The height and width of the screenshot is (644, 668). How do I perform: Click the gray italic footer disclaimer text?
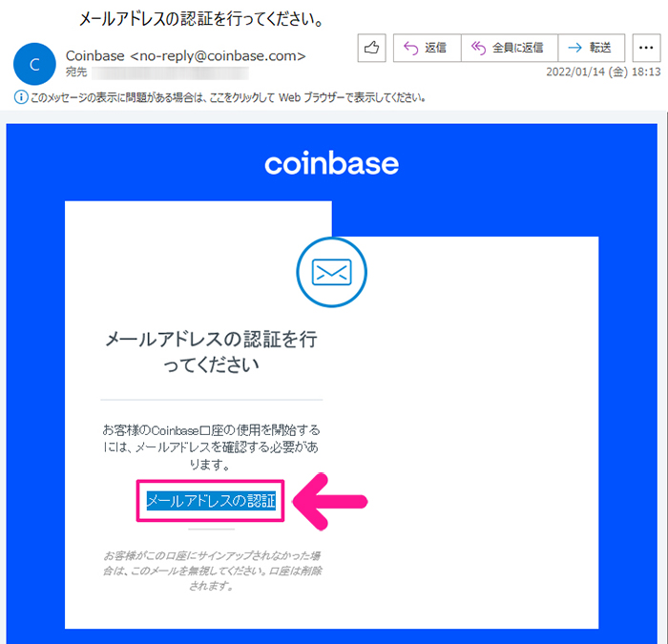pyautogui.click(x=212, y=571)
